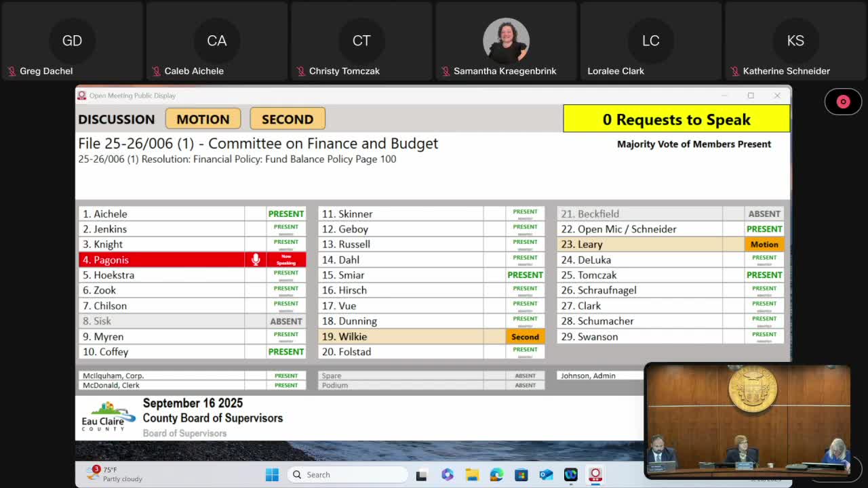Click the DISCUSSION heading label
This screenshot has height=488, width=868.
(117, 119)
